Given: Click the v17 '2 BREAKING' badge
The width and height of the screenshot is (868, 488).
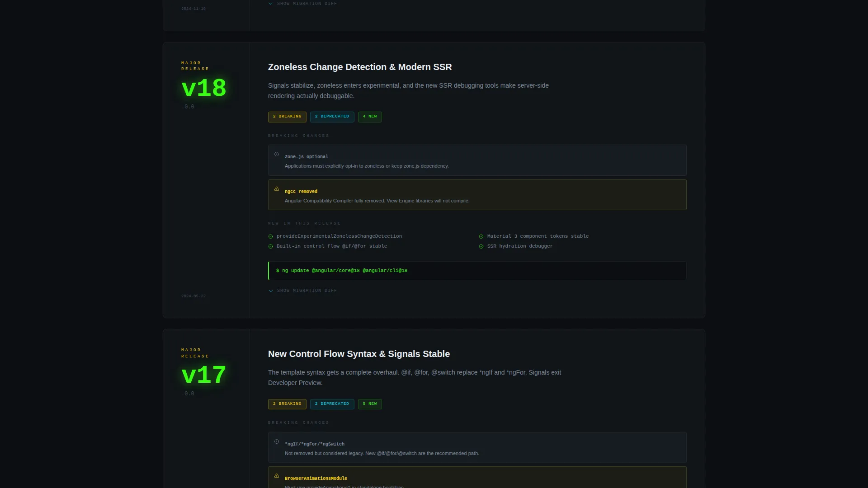Looking at the screenshot, I should click(x=287, y=404).
